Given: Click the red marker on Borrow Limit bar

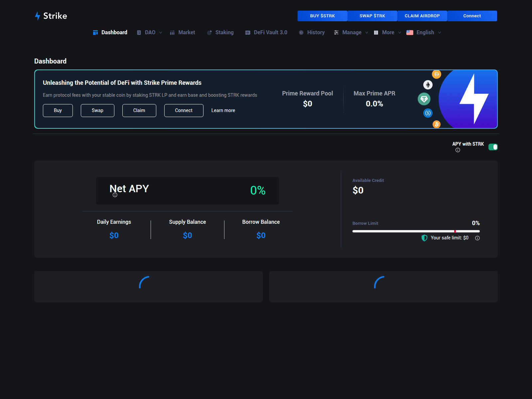Looking at the screenshot, I should click(455, 231).
